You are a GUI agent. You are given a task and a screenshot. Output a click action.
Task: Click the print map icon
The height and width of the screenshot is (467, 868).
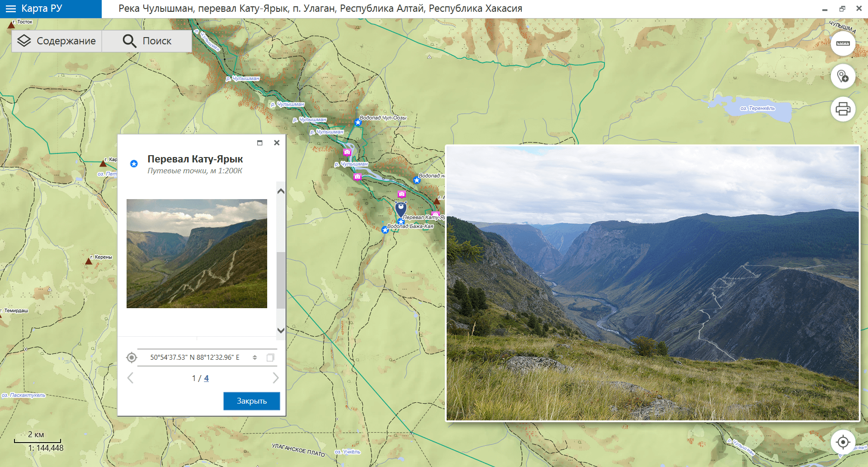click(x=843, y=109)
